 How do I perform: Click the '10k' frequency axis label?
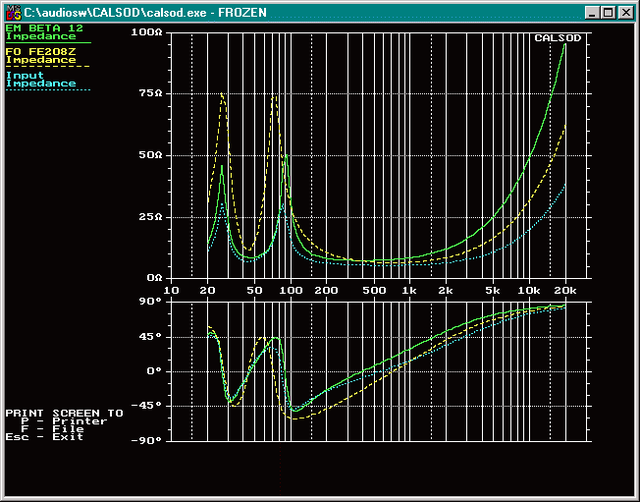[529, 291]
